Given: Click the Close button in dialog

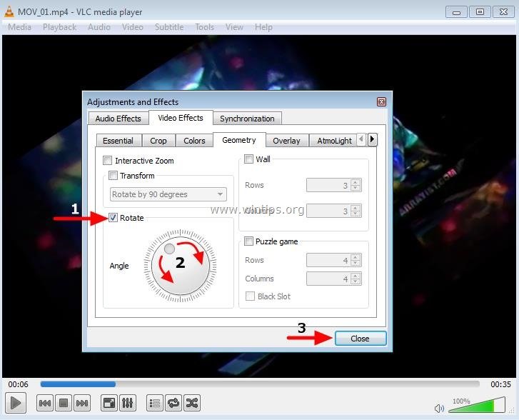Looking at the screenshot, I should pyautogui.click(x=360, y=339).
